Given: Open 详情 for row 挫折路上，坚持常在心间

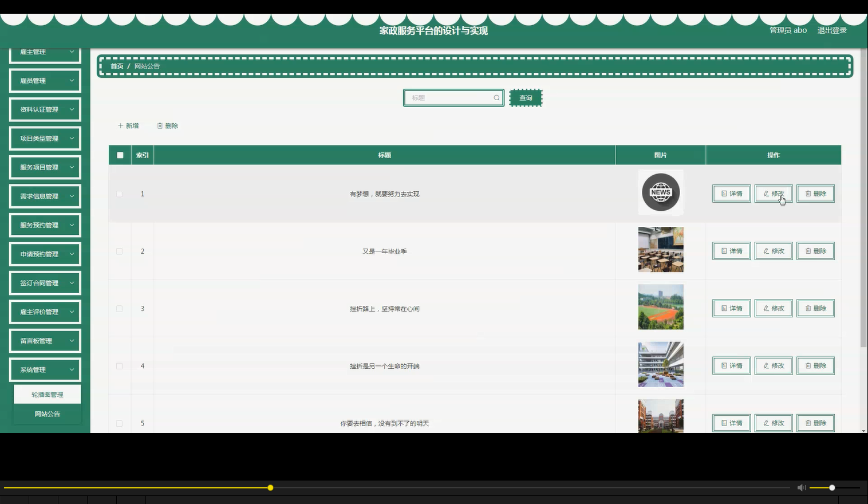Looking at the screenshot, I should pos(731,308).
